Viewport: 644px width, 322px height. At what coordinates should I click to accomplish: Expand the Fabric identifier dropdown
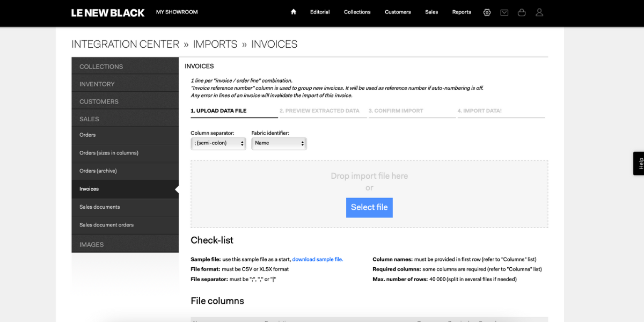[279, 143]
